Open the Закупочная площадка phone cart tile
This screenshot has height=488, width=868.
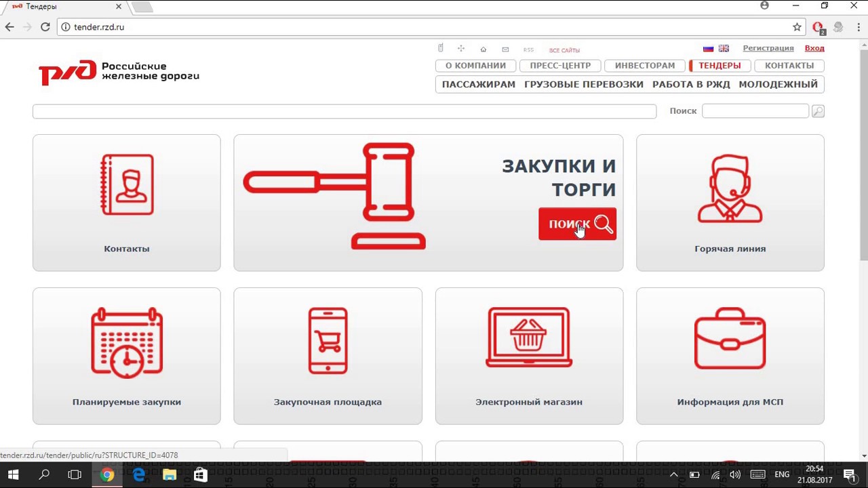coord(328,356)
